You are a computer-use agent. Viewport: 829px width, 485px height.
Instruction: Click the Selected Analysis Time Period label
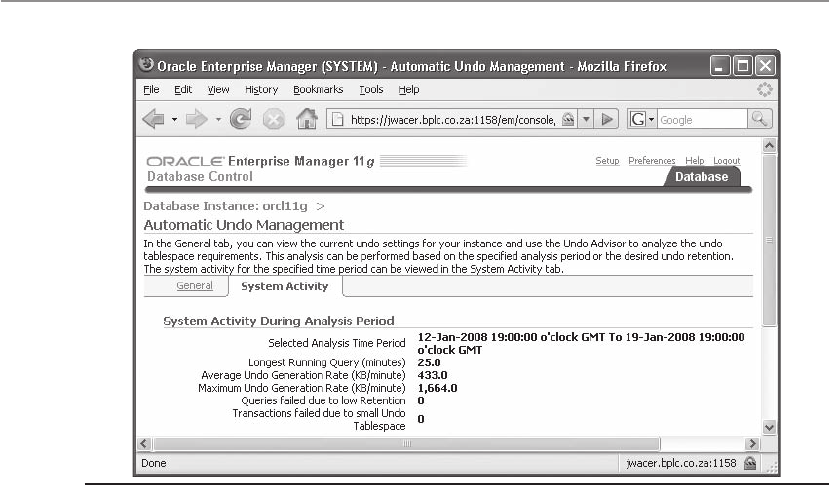337,343
